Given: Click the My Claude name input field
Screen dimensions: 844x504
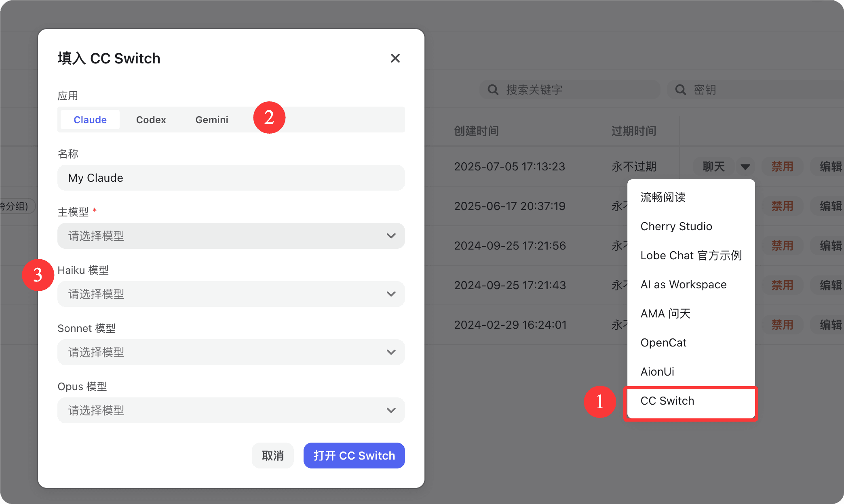Looking at the screenshot, I should (x=231, y=178).
